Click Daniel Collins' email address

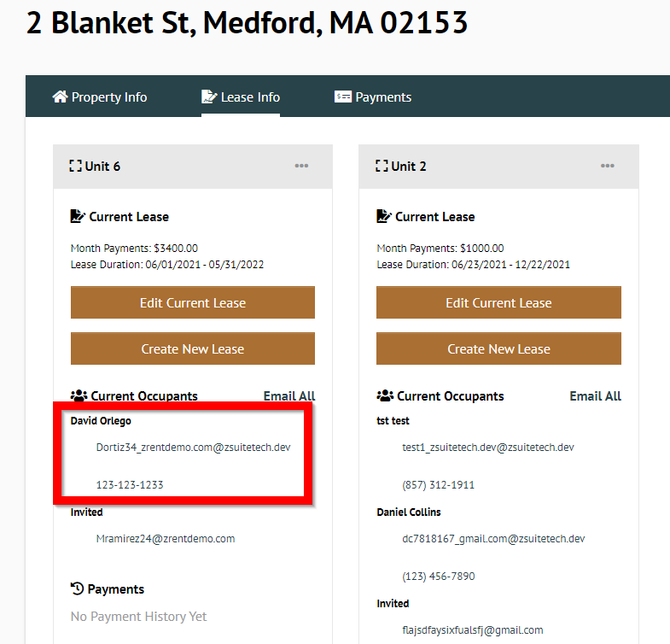click(493, 539)
